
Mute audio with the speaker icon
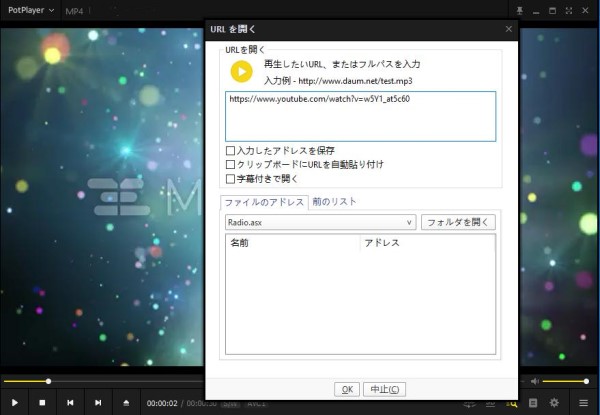point(535,381)
